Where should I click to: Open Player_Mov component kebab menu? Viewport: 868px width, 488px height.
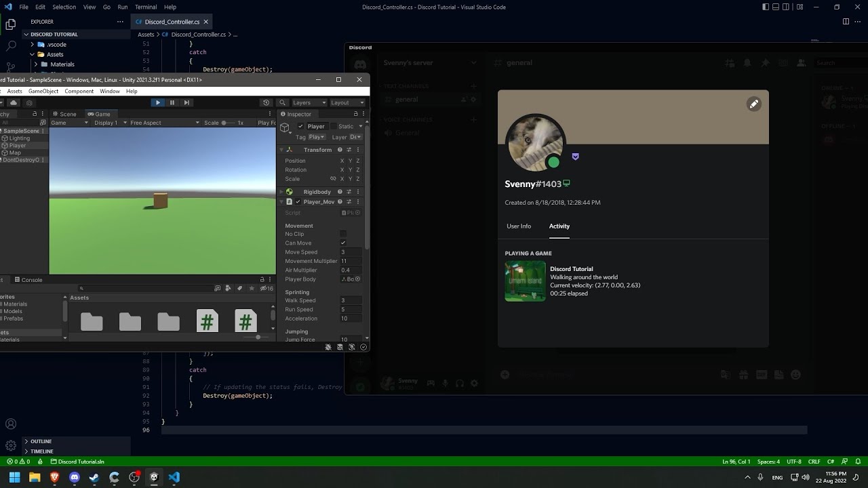point(357,201)
